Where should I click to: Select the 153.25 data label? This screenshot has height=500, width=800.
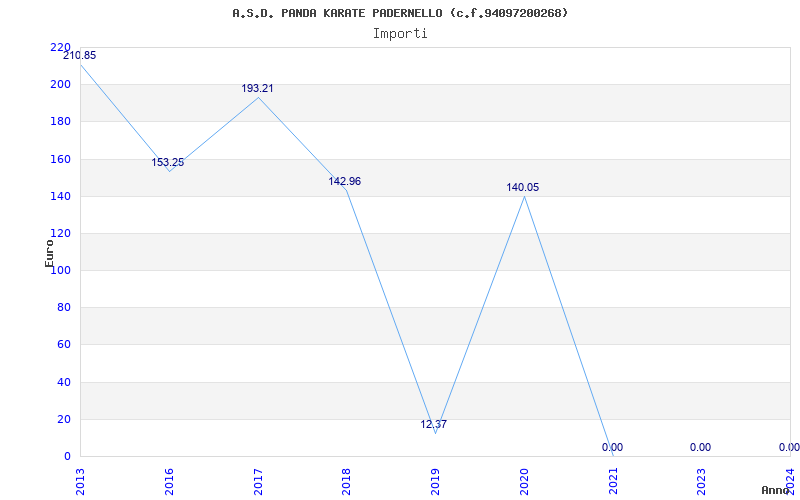coord(168,162)
